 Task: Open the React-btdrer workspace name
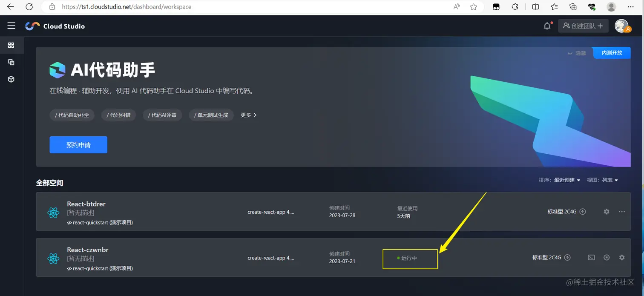86,204
